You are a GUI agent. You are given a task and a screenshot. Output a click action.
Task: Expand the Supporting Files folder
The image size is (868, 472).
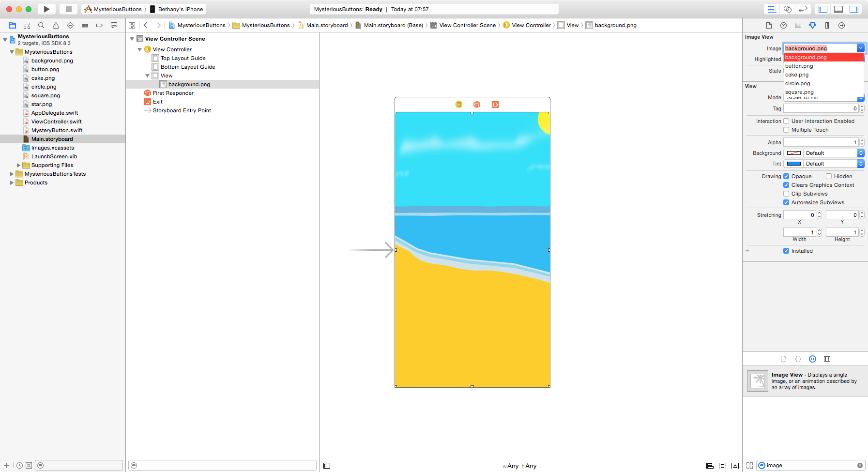18,165
